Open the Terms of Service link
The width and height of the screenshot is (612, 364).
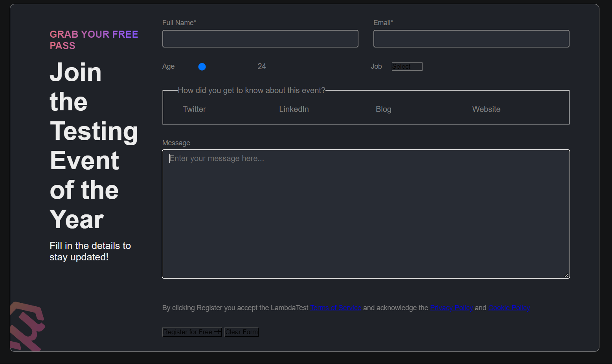tap(336, 308)
